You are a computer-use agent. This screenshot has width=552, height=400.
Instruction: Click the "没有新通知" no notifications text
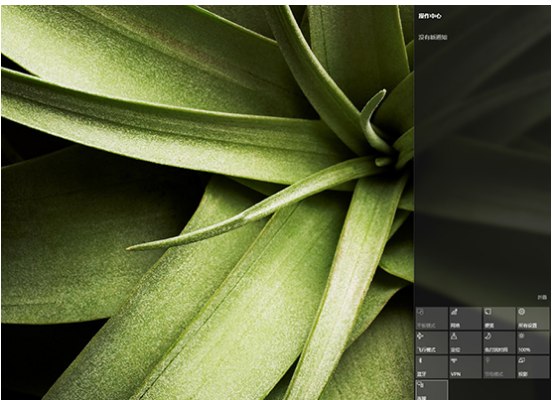(433, 37)
